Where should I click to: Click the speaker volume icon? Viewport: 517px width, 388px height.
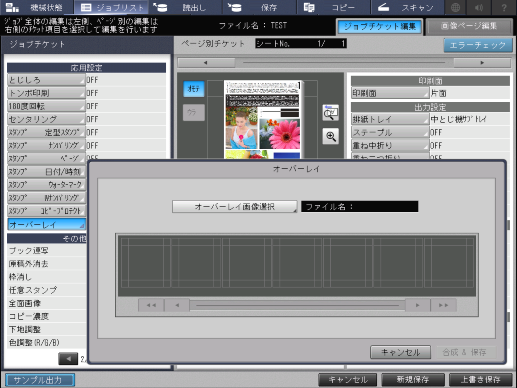tap(479, 7)
